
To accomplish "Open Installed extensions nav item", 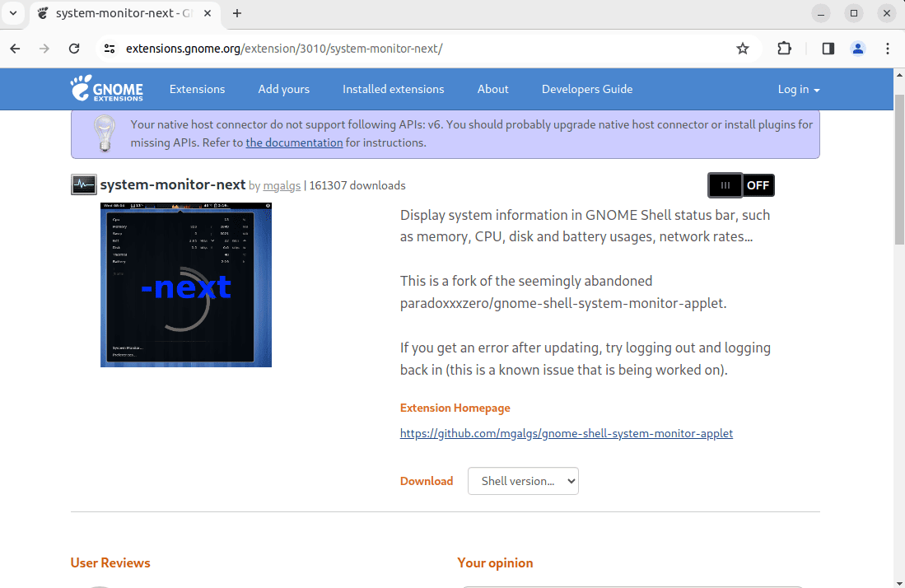I will tap(394, 89).
